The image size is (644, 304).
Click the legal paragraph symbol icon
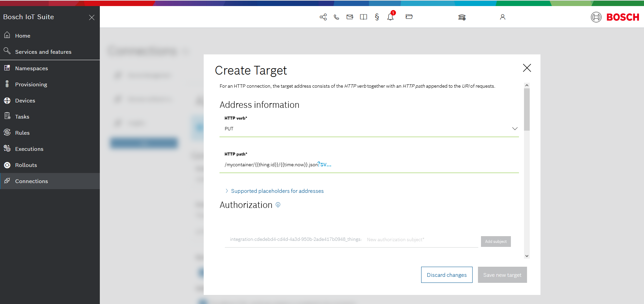coord(377,17)
